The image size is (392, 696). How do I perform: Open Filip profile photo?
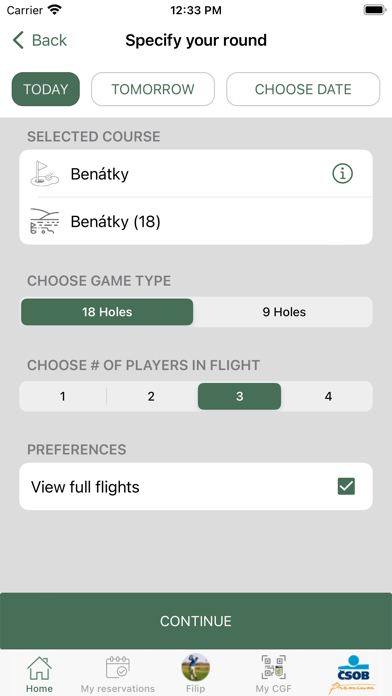click(196, 667)
